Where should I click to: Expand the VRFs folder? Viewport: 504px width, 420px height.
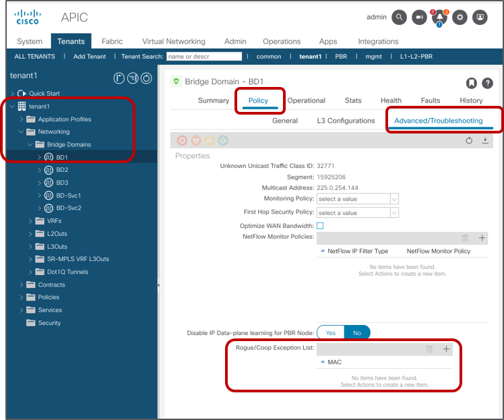[30, 221]
